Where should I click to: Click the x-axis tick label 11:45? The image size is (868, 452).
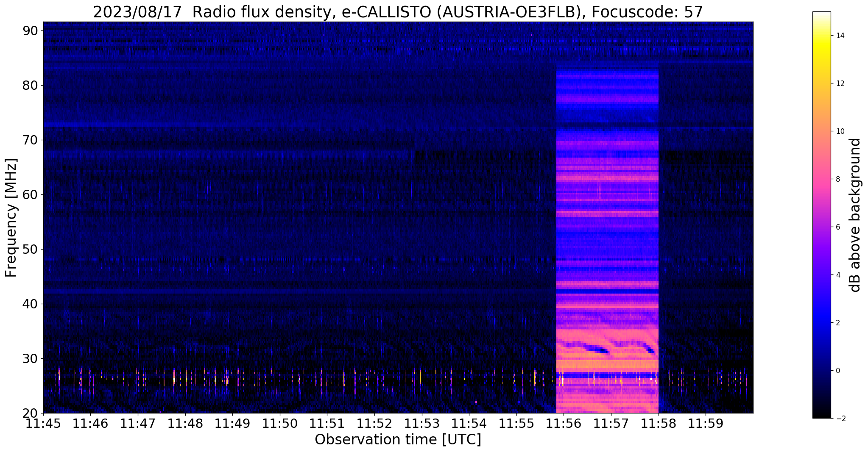[43, 423]
